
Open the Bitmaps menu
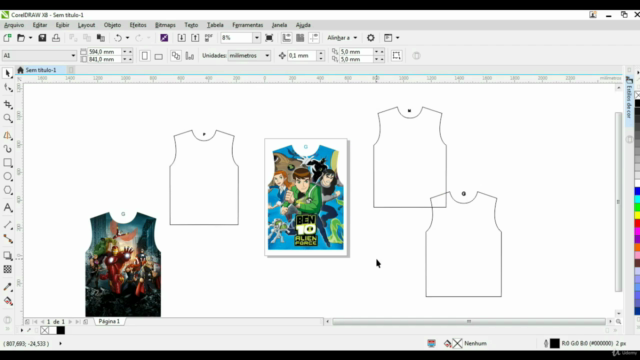tap(165, 25)
